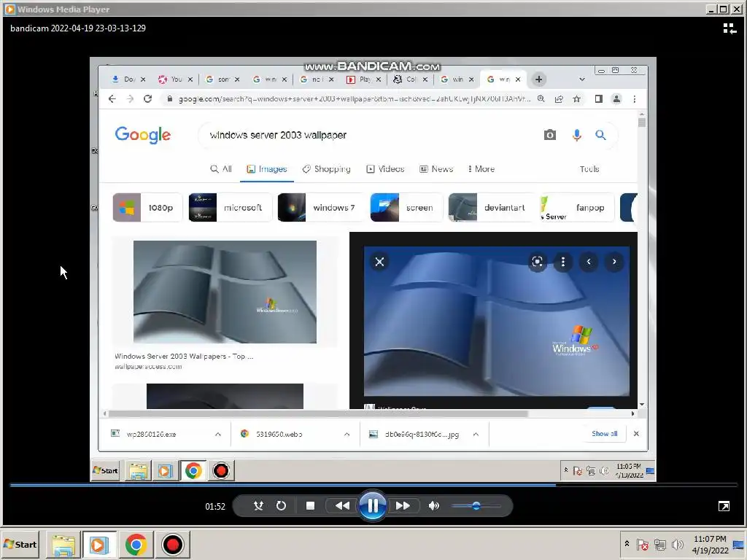
Task: Click the recorded Chrome bookmark star
Action: [x=577, y=98]
